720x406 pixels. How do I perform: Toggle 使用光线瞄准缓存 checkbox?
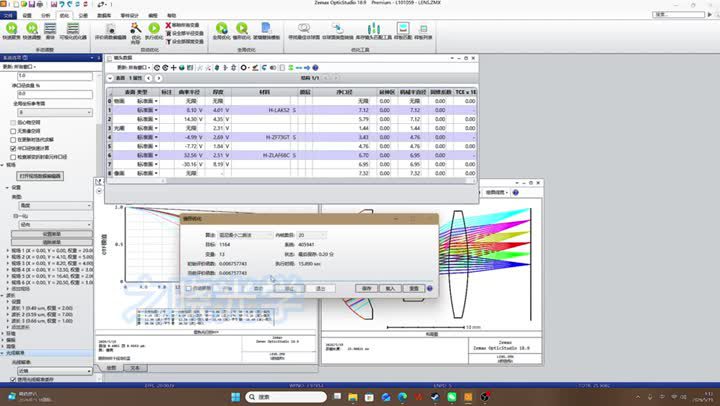(x=13, y=379)
